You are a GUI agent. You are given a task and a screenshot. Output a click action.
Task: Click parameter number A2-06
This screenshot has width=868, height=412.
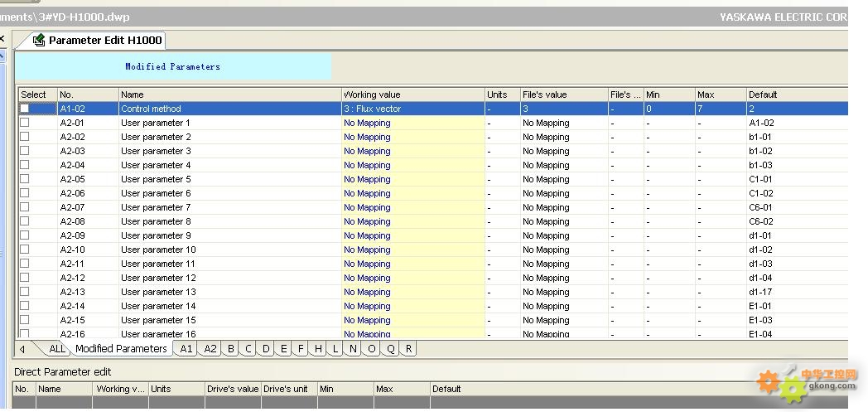tap(73, 193)
